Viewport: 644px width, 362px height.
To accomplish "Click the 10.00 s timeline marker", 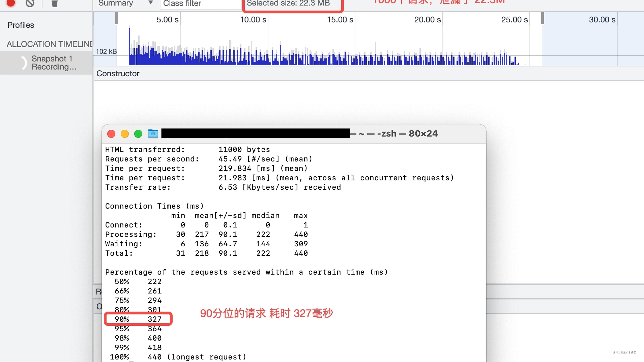I will [x=253, y=19].
